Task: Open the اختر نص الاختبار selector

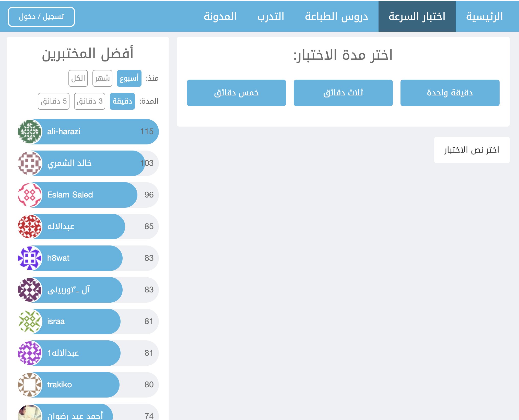Action: click(x=471, y=150)
